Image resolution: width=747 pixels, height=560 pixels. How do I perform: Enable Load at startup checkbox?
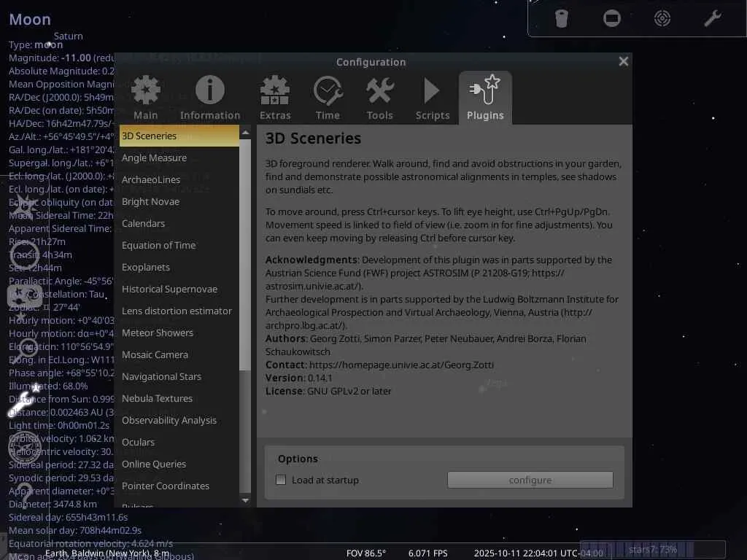pos(281,480)
